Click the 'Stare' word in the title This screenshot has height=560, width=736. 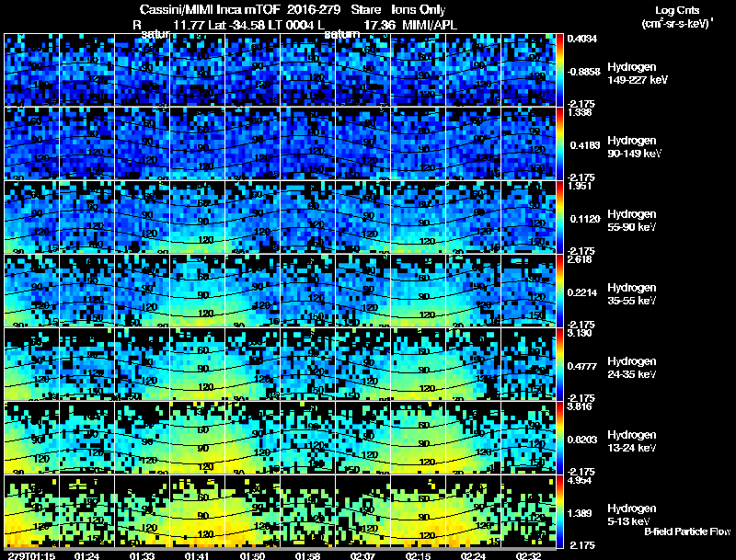tap(365, 9)
